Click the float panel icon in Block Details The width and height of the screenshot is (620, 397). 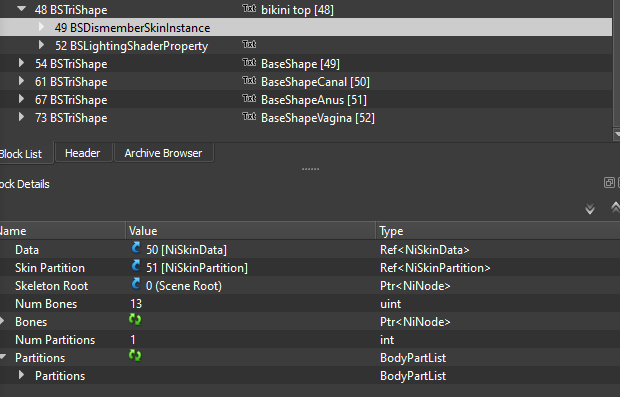coord(609,183)
